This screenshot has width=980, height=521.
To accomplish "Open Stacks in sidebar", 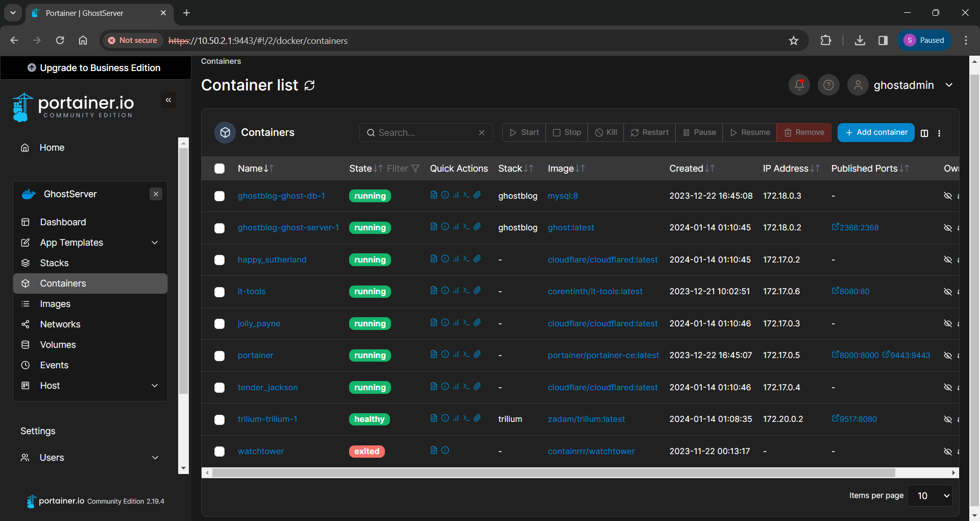I will 90,263.
